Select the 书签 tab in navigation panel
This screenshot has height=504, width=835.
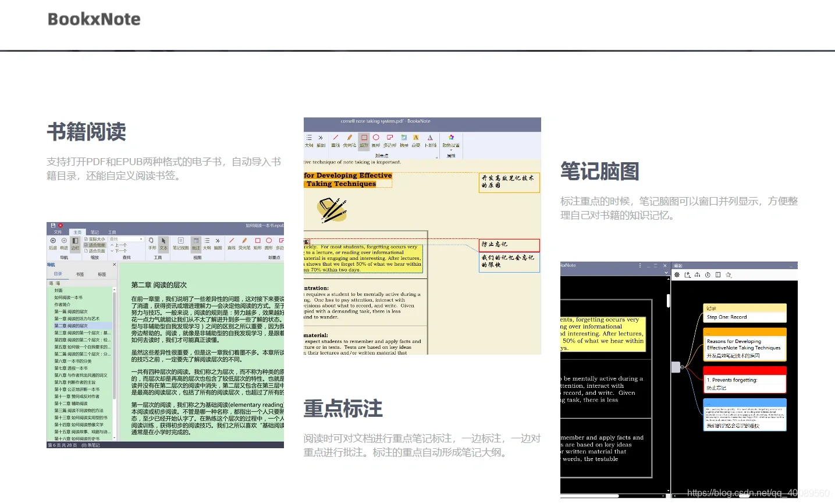(x=80, y=274)
